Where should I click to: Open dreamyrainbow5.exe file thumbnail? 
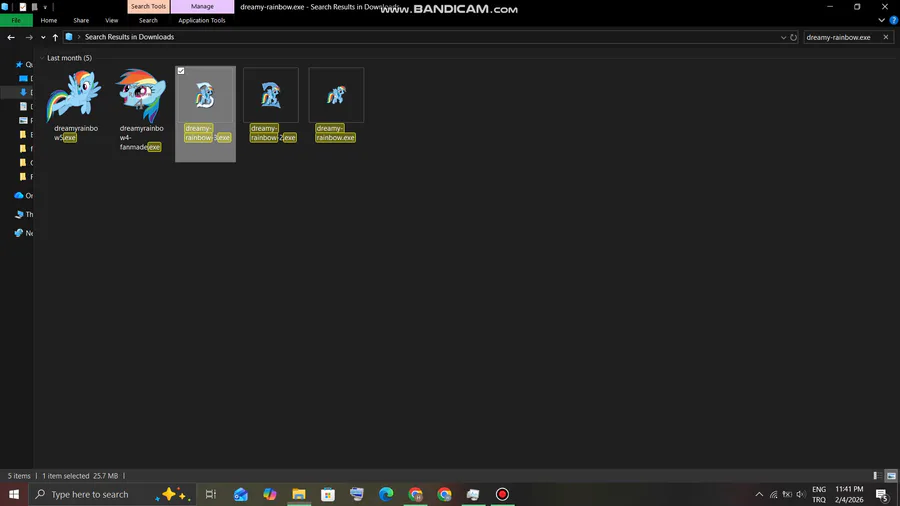[x=74, y=95]
